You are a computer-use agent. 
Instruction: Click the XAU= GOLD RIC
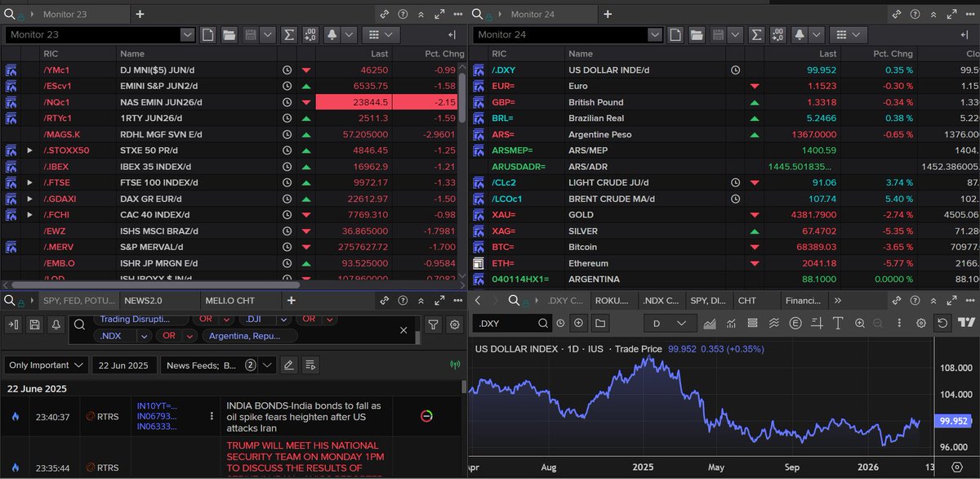504,215
